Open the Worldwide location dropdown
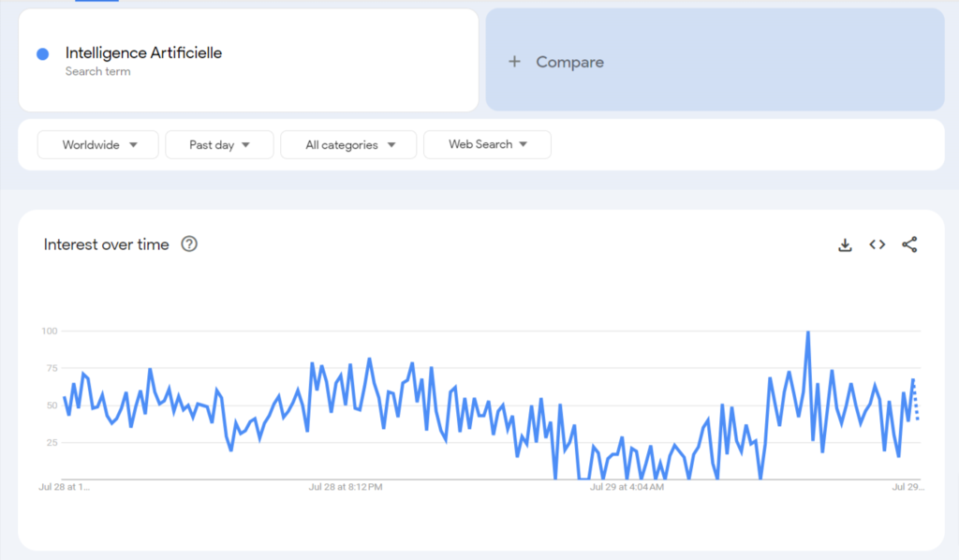The image size is (959, 560). [97, 144]
